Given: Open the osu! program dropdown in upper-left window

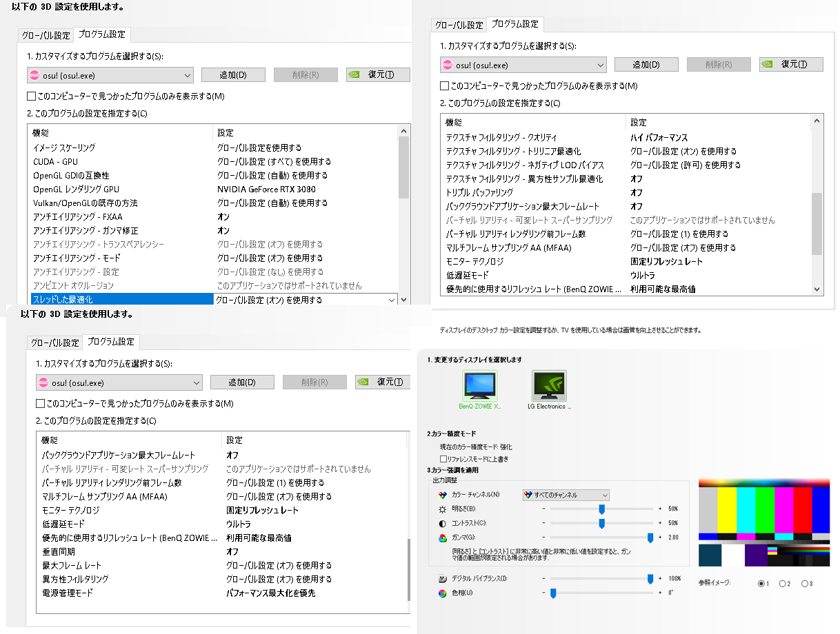Looking at the screenshot, I should point(110,74).
